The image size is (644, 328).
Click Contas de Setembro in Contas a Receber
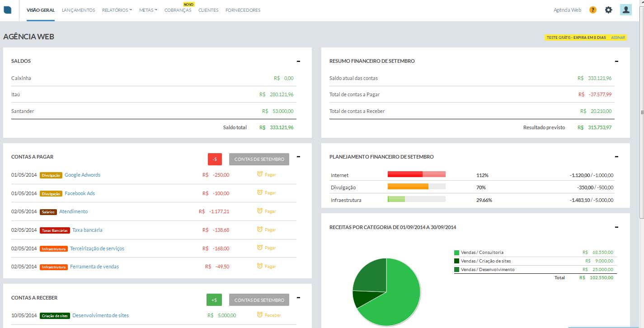259,300
